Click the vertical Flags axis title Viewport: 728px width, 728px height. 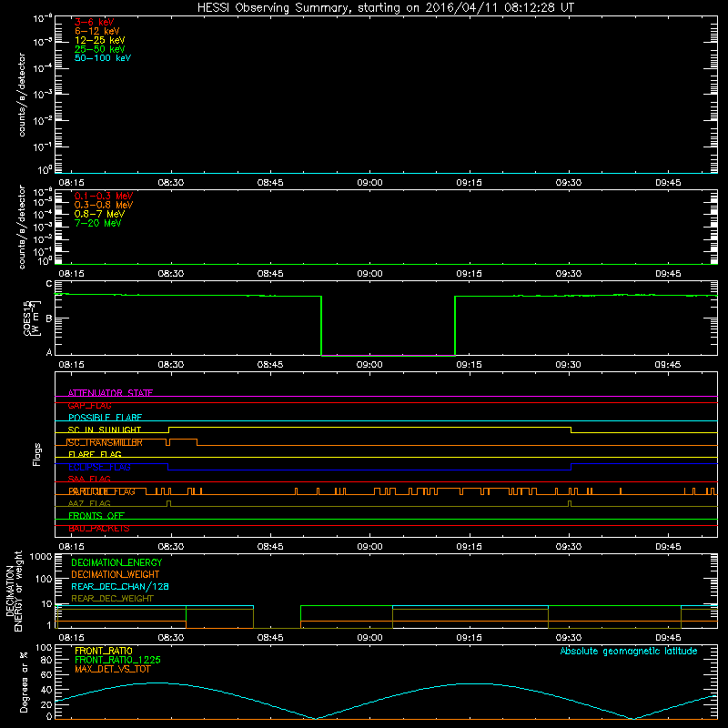36,455
